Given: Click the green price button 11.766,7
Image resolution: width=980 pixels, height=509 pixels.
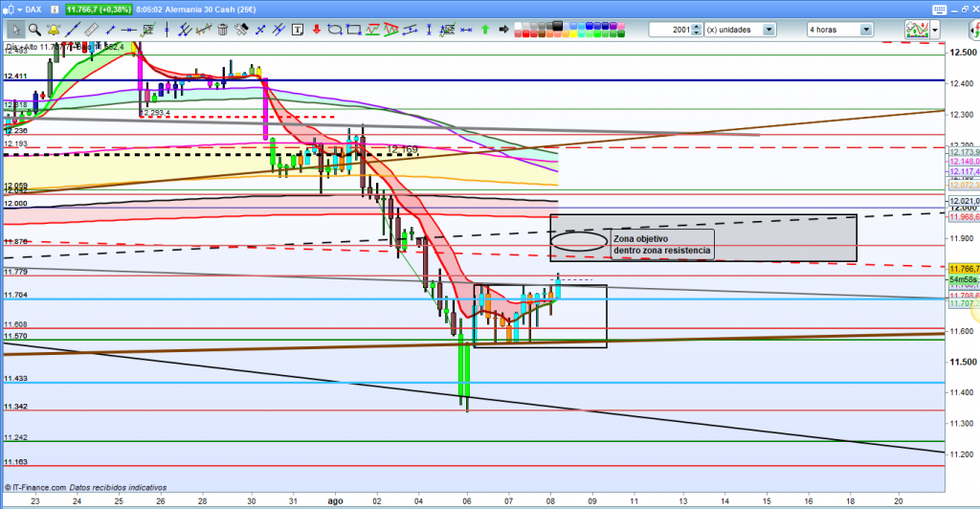Looking at the screenshot, I should (97, 9).
